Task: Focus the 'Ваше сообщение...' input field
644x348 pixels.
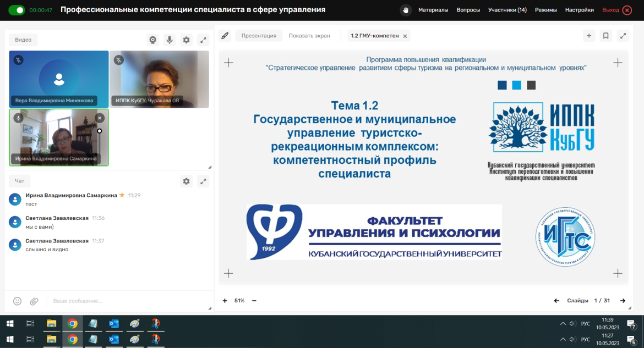Action: click(x=127, y=301)
